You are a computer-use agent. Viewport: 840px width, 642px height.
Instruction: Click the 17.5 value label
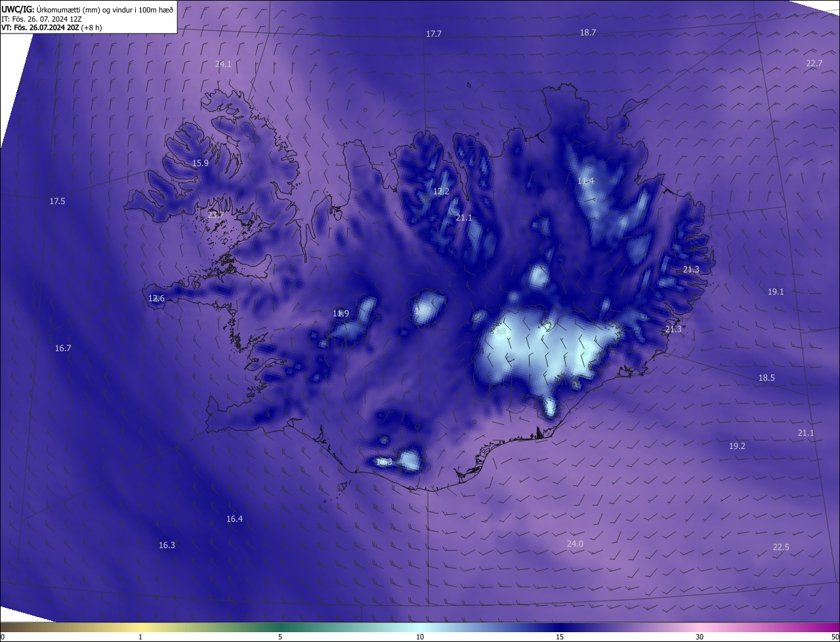click(57, 201)
